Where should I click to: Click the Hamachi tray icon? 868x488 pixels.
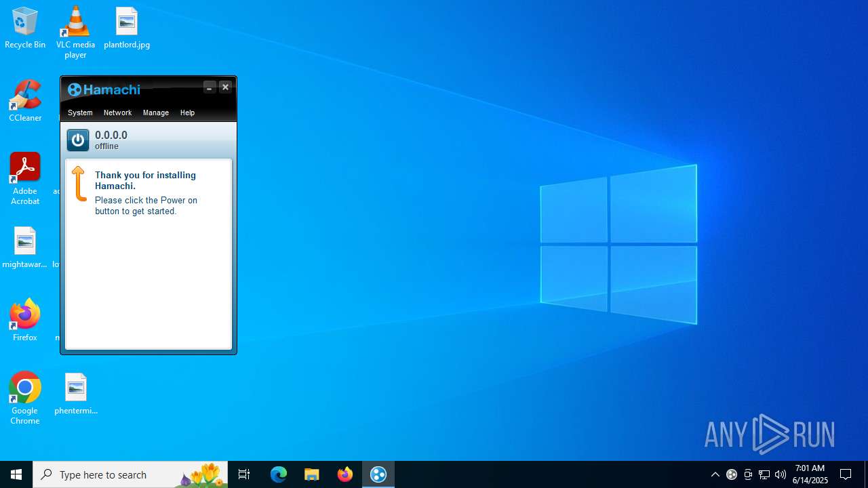732,474
